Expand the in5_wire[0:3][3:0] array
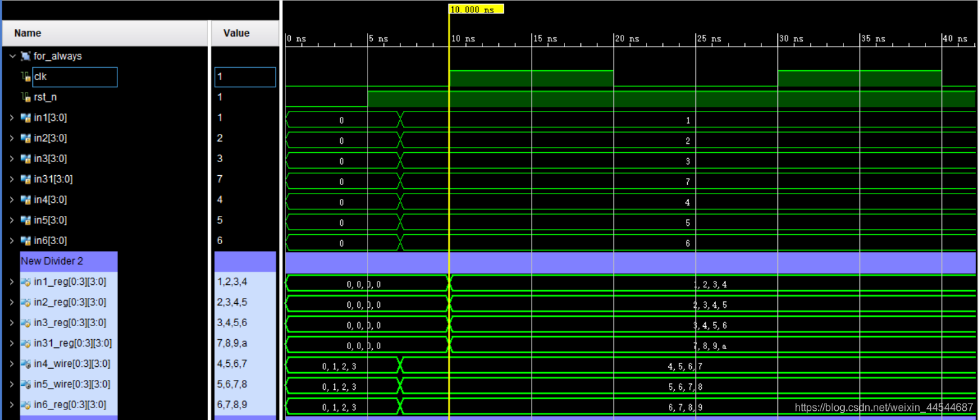Viewport: 980px width, 420px height. [12, 383]
